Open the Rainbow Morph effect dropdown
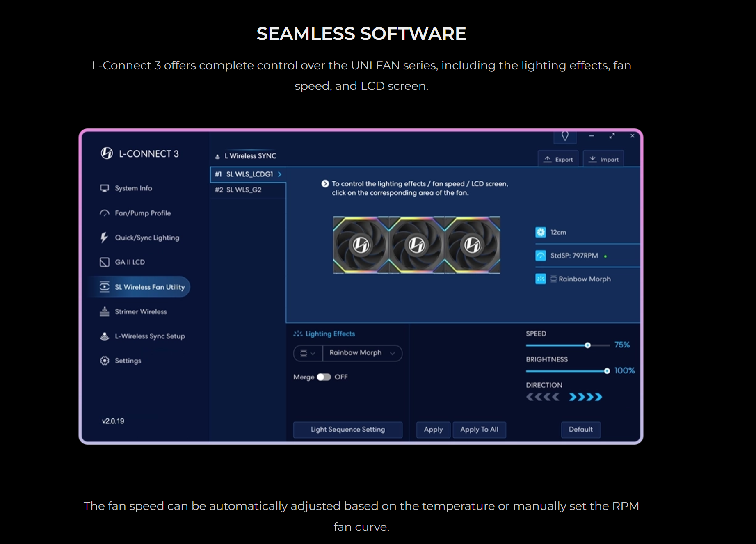The image size is (756, 544). click(361, 353)
